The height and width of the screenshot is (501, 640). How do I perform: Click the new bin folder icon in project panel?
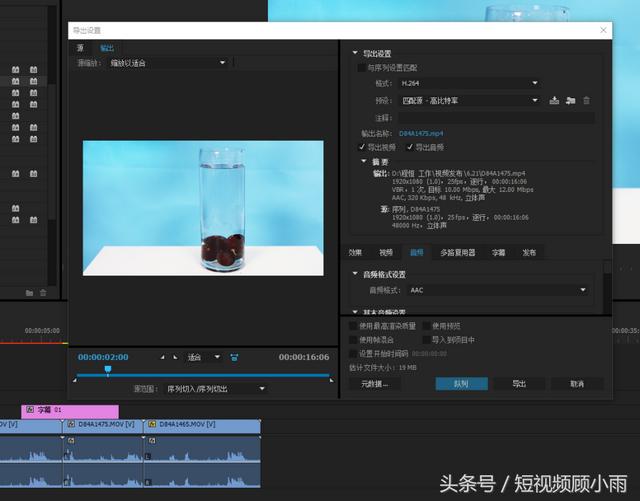[29, 293]
